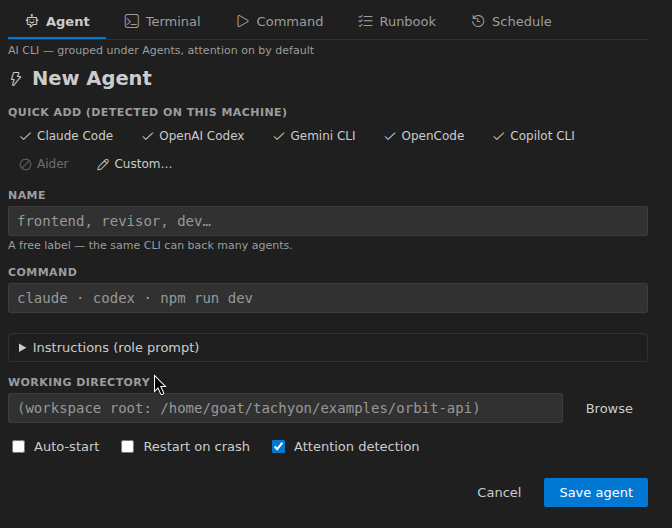Viewport: 672px width, 528px height.
Task: Click the Schedule clock-history icon
Action: (478, 21)
